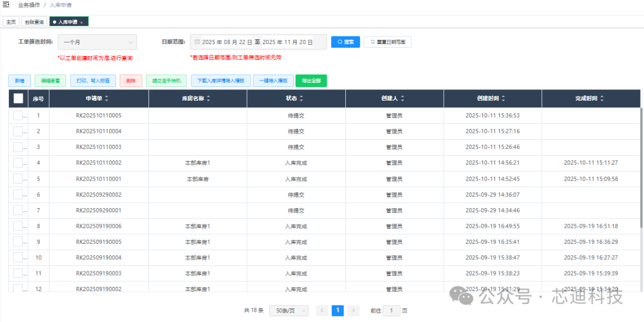Screen dimensions: 644x322
Task: Open the 工单筛选时间 dropdown showing 一个月
Action: (x=97, y=42)
